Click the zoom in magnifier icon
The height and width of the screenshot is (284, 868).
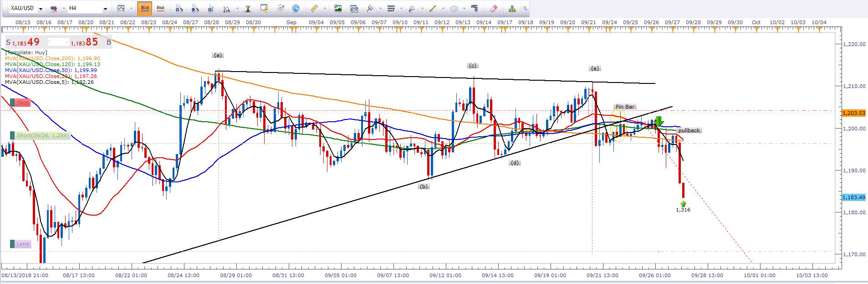[179, 8]
